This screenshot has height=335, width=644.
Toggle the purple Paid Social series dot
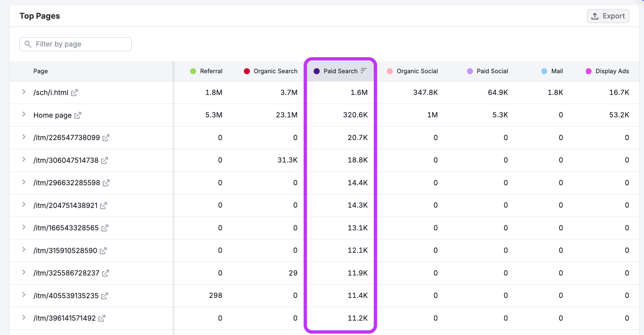470,71
